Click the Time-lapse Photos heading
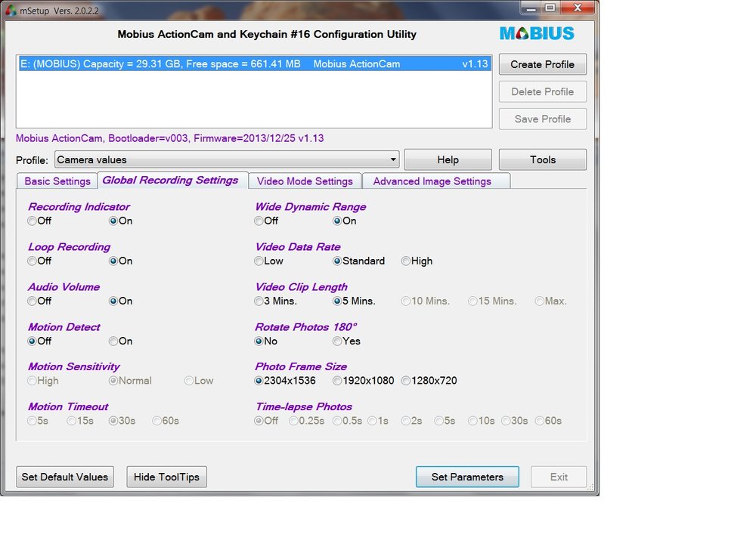The image size is (756, 559). point(304,406)
